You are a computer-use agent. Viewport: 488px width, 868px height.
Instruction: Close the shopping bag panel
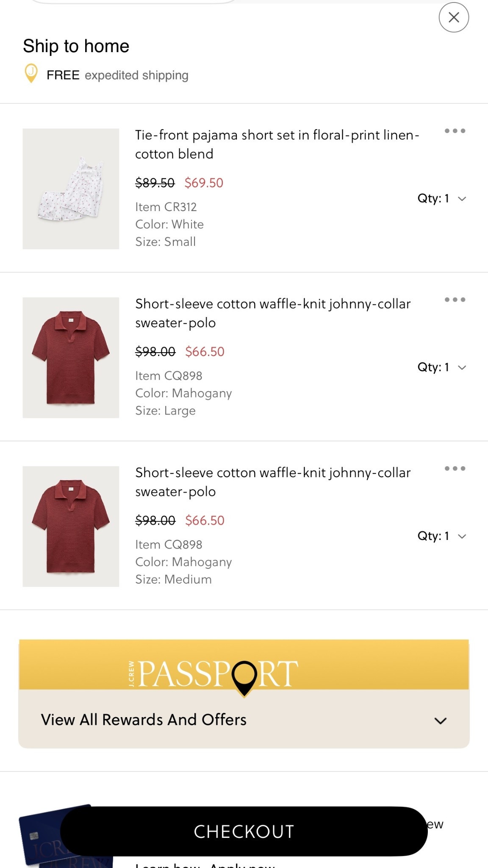pyautogui.click(x=454, y=17)
